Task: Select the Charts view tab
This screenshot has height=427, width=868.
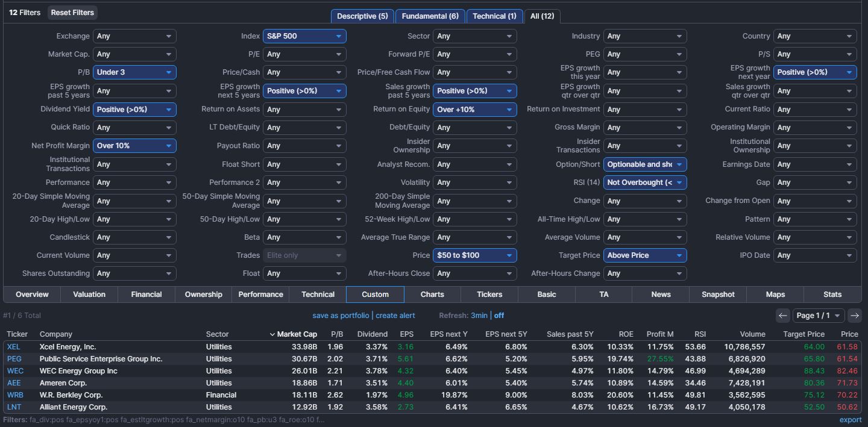Action: click(432, 295)
